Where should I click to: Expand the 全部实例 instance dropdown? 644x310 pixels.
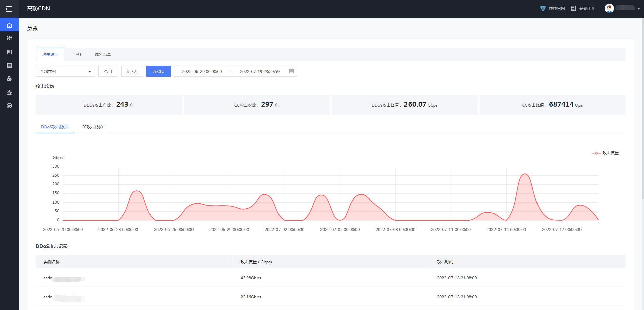65,71
